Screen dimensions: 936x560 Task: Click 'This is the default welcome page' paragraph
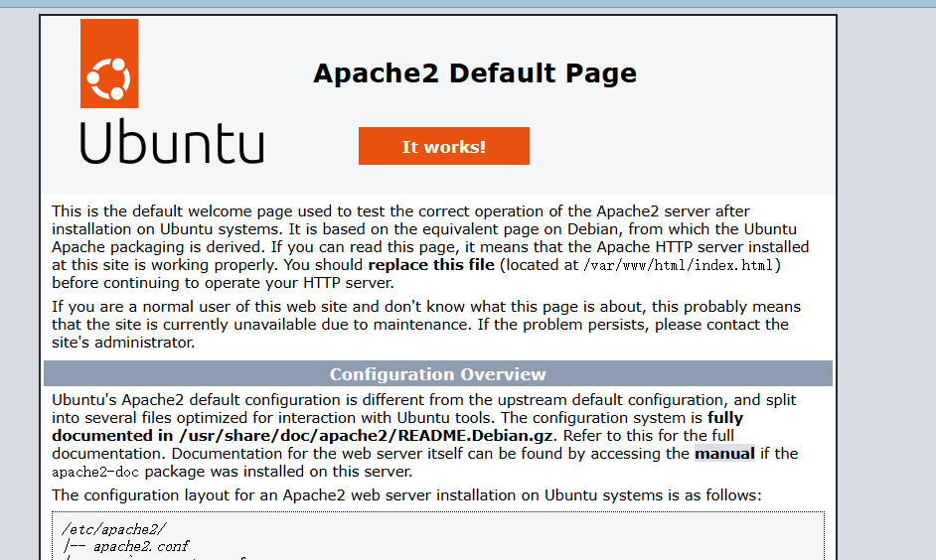tap(430, 247)
